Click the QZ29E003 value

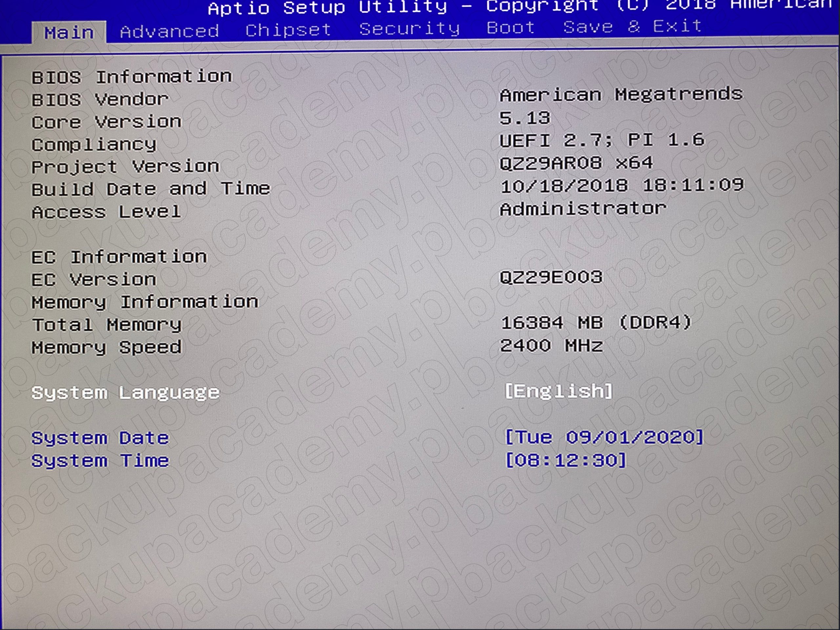tap(551, 277)
